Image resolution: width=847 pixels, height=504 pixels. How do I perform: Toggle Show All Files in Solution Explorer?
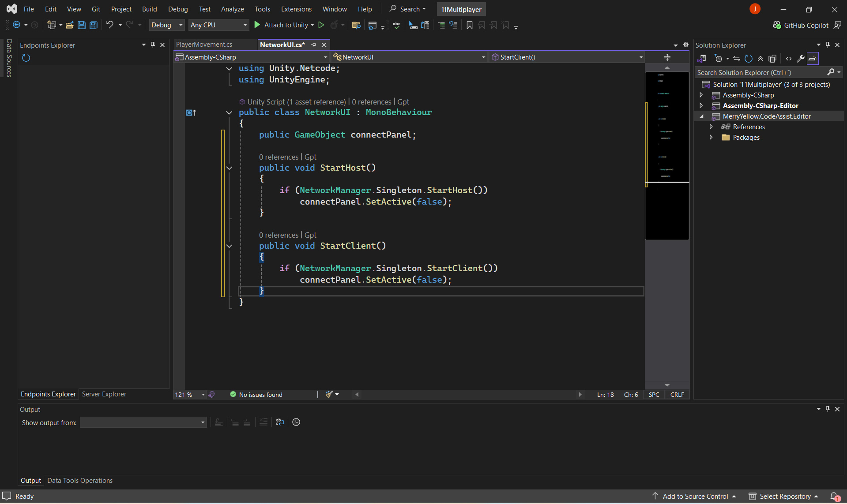click(x=772, y=59)
